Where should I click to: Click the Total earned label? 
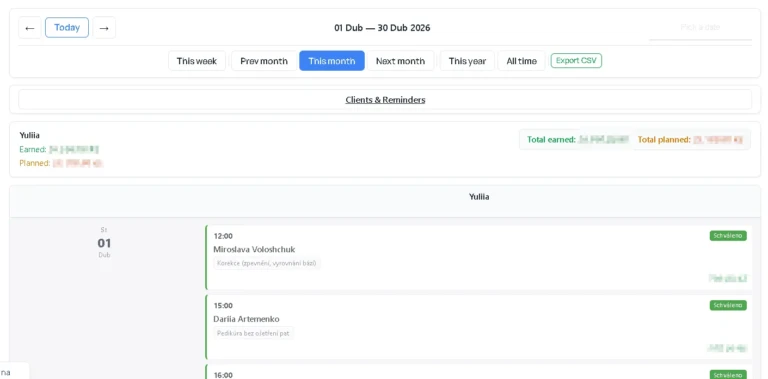click(551, 140)
